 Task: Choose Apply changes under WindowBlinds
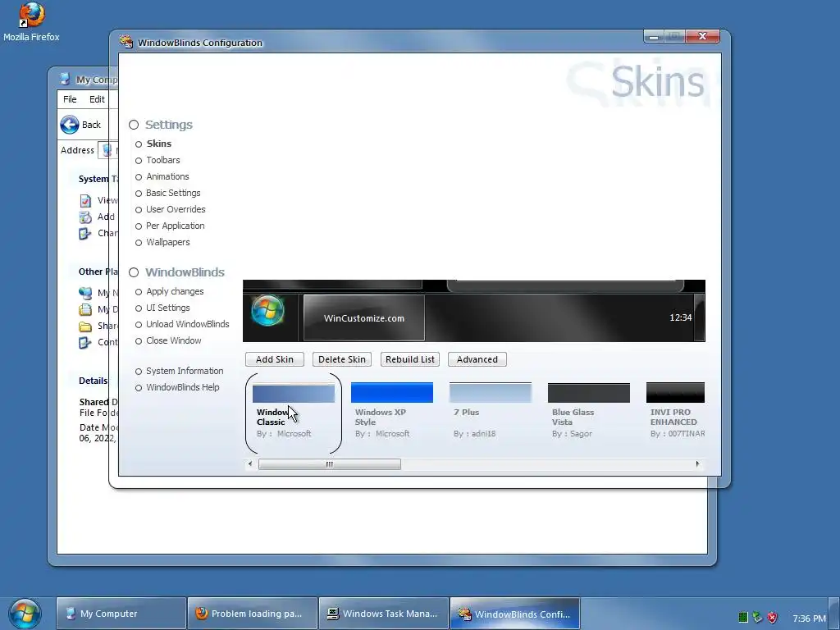click(175, 291)
